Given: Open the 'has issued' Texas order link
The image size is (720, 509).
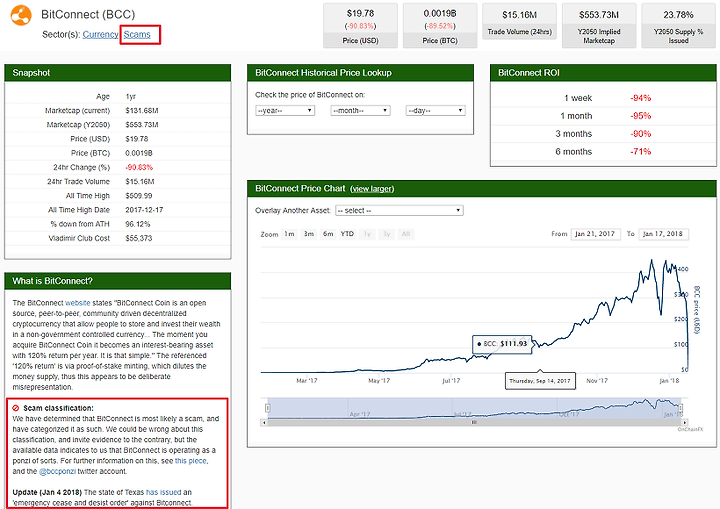Looking at the screenshot, I should (x=163, y=492).
